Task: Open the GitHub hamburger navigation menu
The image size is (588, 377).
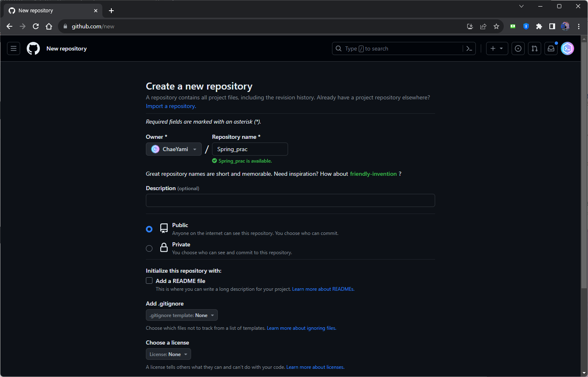Action: coord(14,48)
